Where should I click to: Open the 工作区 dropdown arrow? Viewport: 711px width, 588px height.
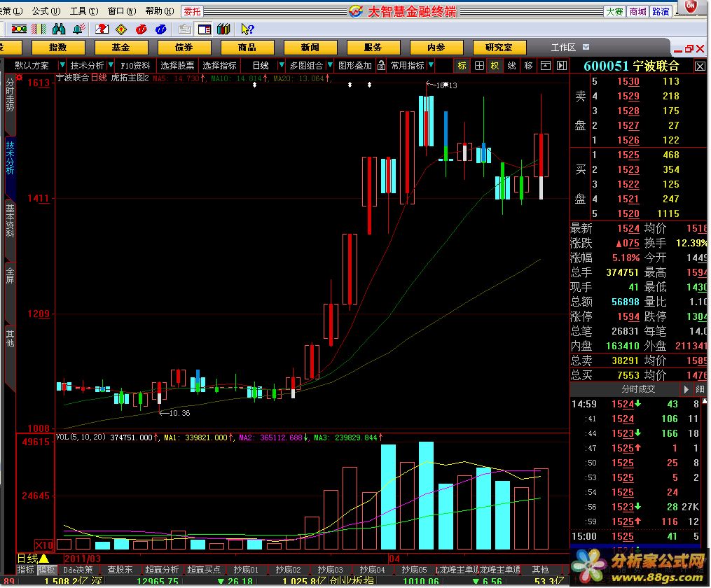click(586, 47)
